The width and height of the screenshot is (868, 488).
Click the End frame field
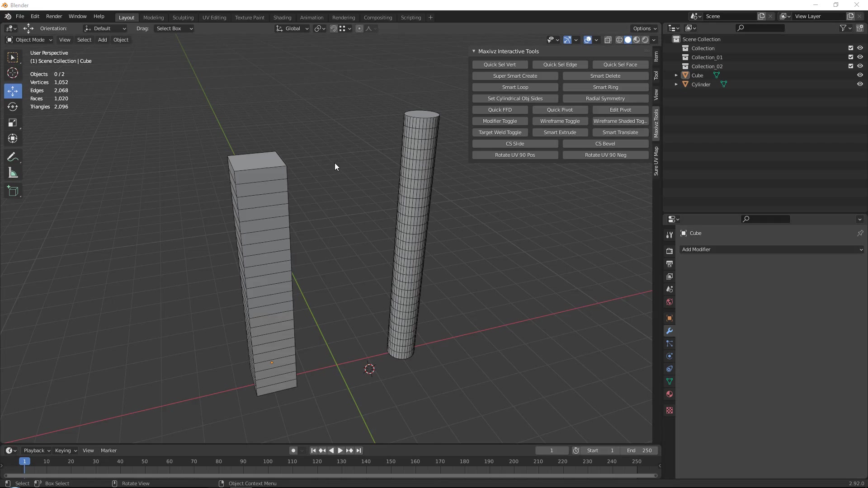click(x=639, y=450)
